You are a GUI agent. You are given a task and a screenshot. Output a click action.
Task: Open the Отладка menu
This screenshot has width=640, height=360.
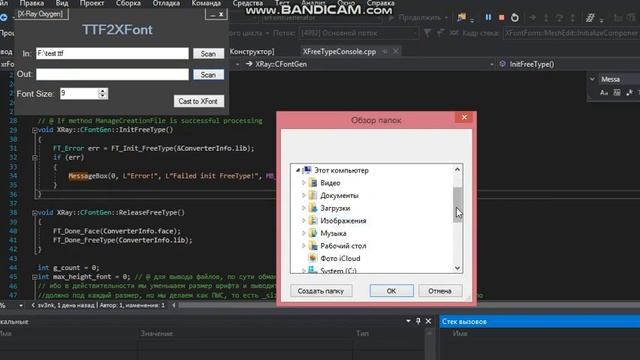[x=166, y=3]
